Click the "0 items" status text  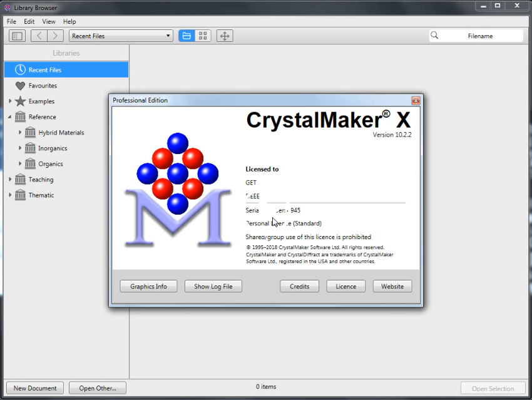[x=266, y=386]
